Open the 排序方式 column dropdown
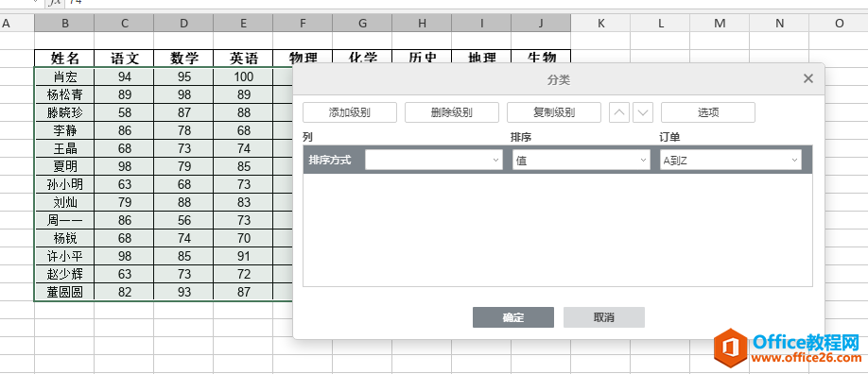The width and height of the screenshot is (868, 374). click(x=434, y=161)
